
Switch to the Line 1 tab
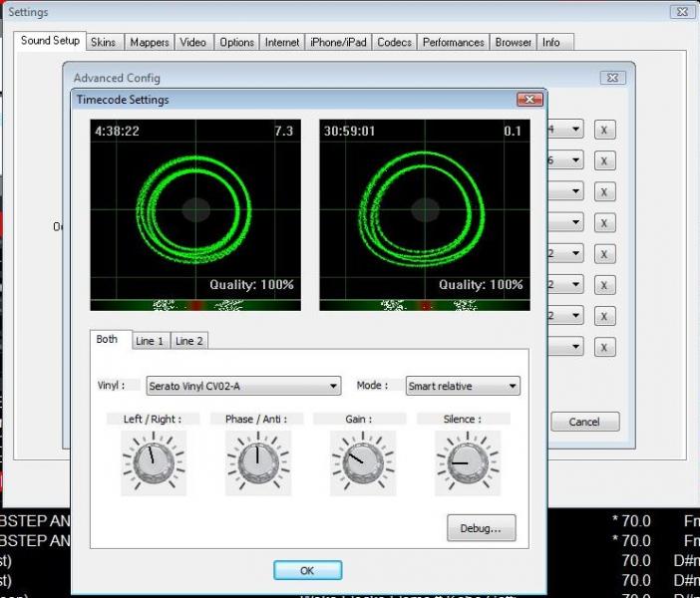click(150, 341)
